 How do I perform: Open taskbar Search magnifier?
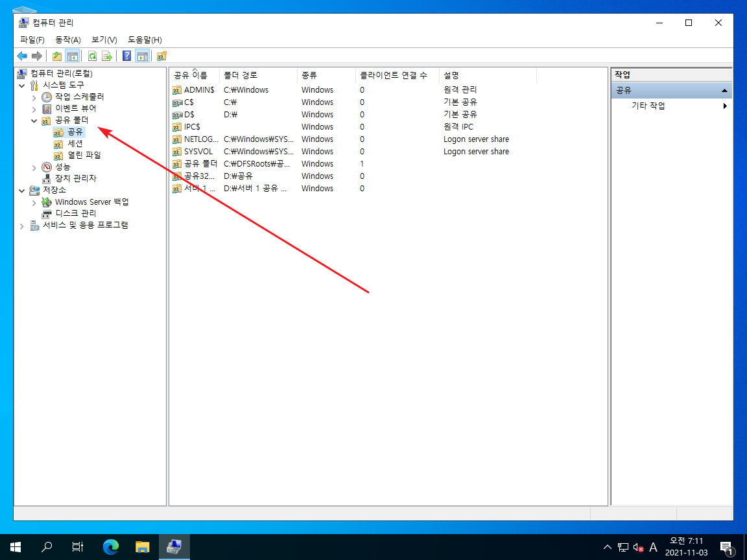[x=47, y=546]
